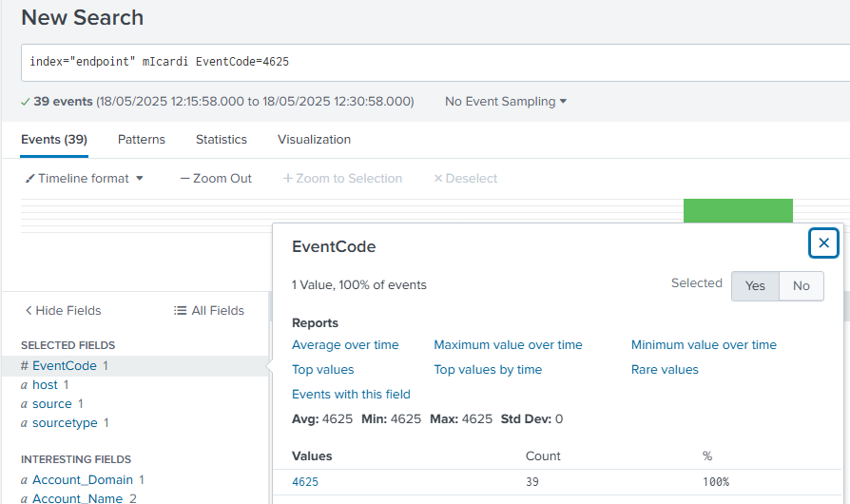Click the Min: 4625 statistic

[392, 419]
